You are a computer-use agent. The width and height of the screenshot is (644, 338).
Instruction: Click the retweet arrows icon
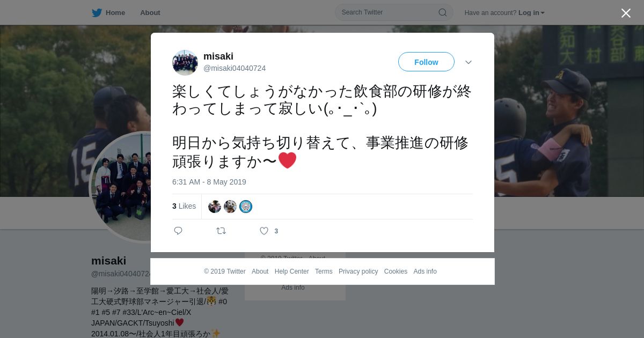(x=221, y=231)
